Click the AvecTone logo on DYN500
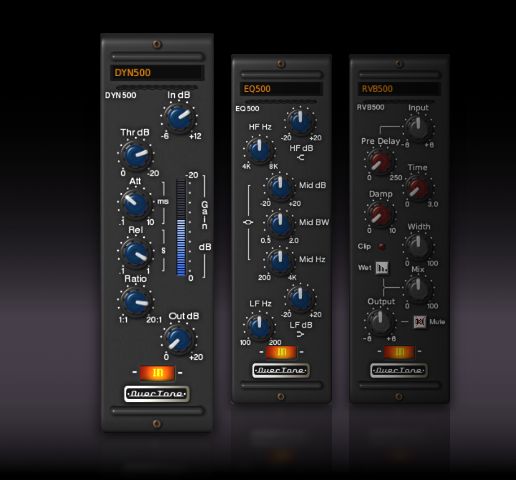Screen dimensions: 516x480 [157, 394]
